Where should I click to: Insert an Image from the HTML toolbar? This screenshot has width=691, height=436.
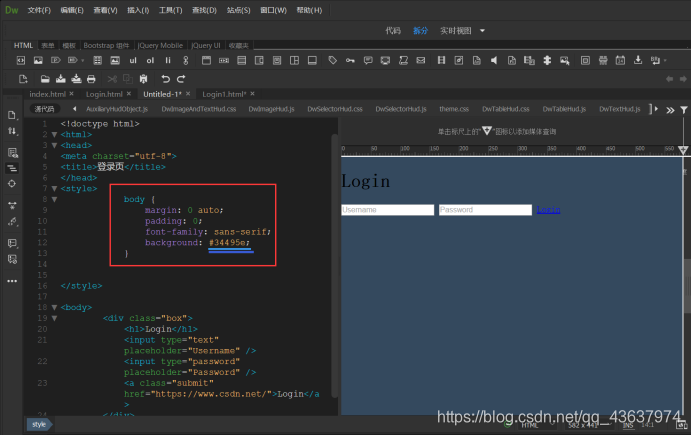38,60
